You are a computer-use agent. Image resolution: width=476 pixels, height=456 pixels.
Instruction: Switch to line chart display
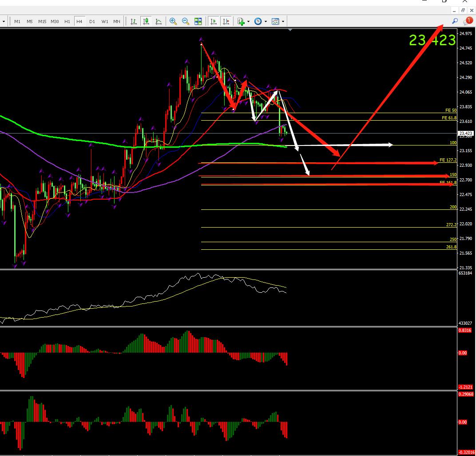[x=159, y=21]
